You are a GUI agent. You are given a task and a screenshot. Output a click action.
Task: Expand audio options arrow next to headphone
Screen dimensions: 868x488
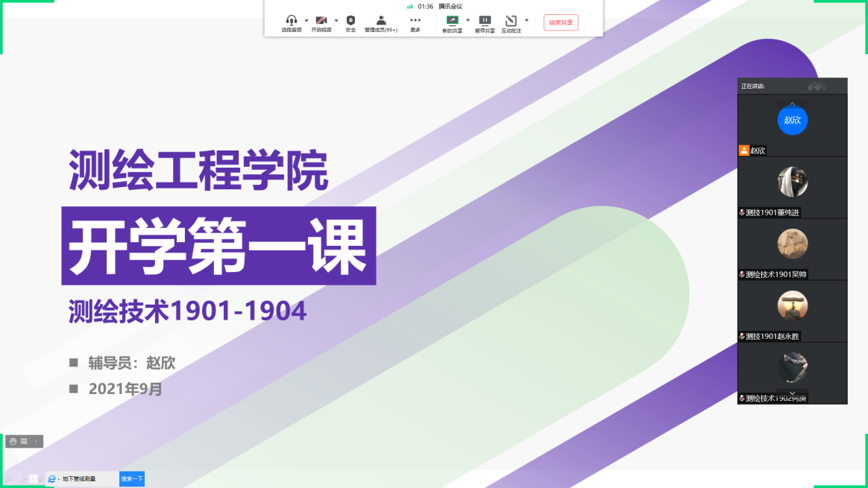[306, 20]
